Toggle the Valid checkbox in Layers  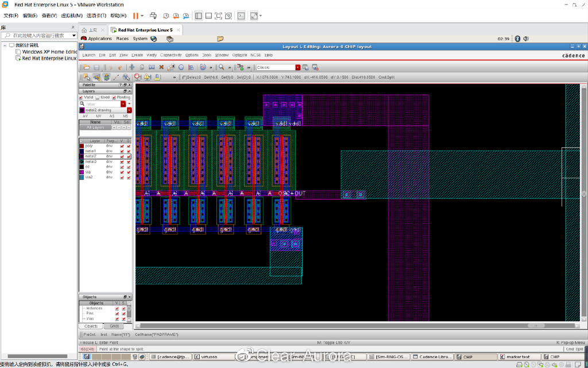pyautogui.click(x=81, y=97)
